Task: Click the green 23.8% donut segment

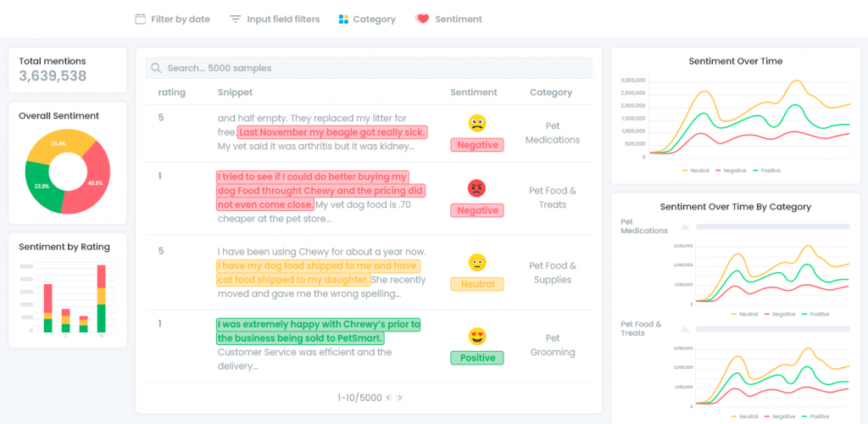Action: tap(42, 187)
